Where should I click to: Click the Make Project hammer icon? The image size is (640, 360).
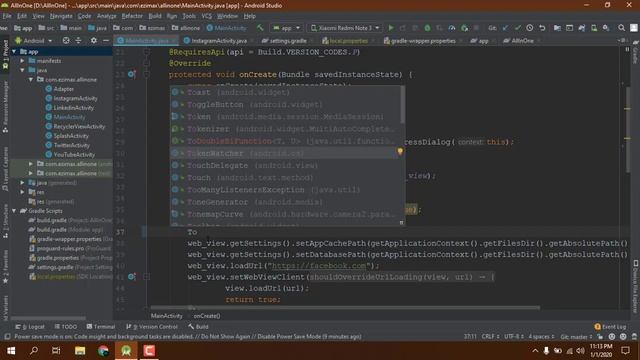click(x=260, y=28)
